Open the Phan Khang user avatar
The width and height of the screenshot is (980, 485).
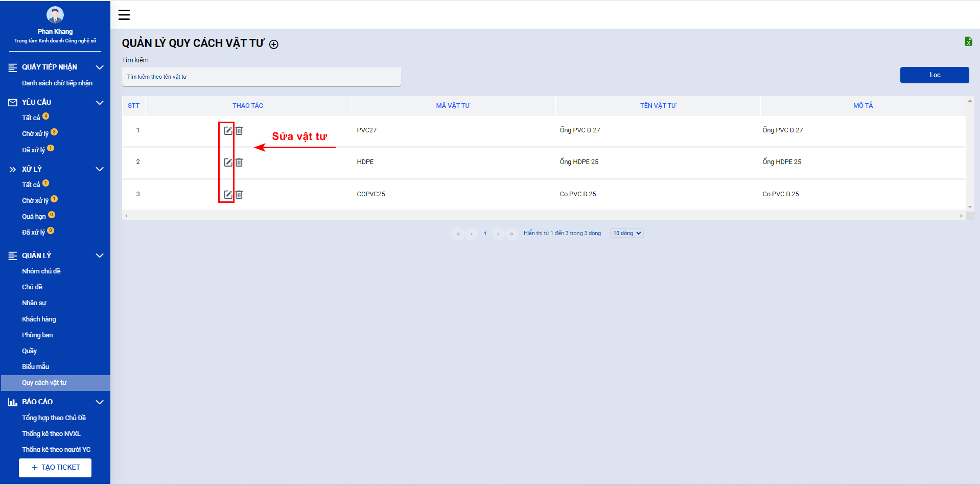pyautogui.click(x=55, y=15)
